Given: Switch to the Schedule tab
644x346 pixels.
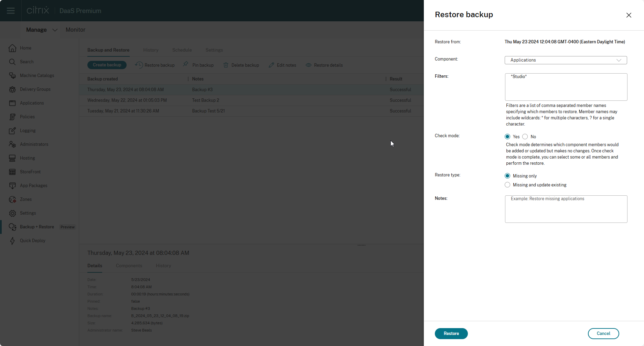Looking at the screenshot, I should (182, 50).
